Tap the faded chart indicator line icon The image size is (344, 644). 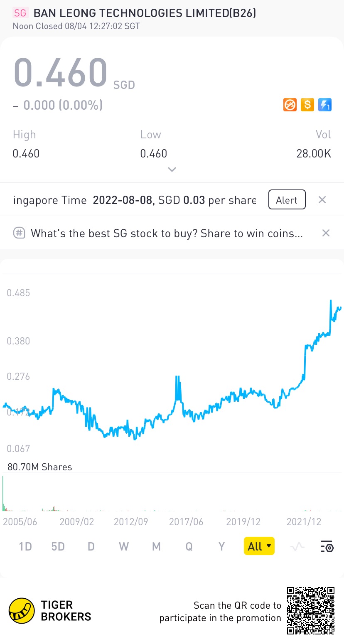297,546
